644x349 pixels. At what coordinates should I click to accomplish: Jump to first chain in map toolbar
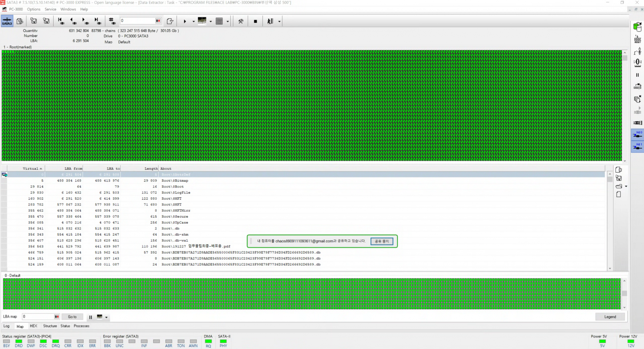[x=61, y=21]
